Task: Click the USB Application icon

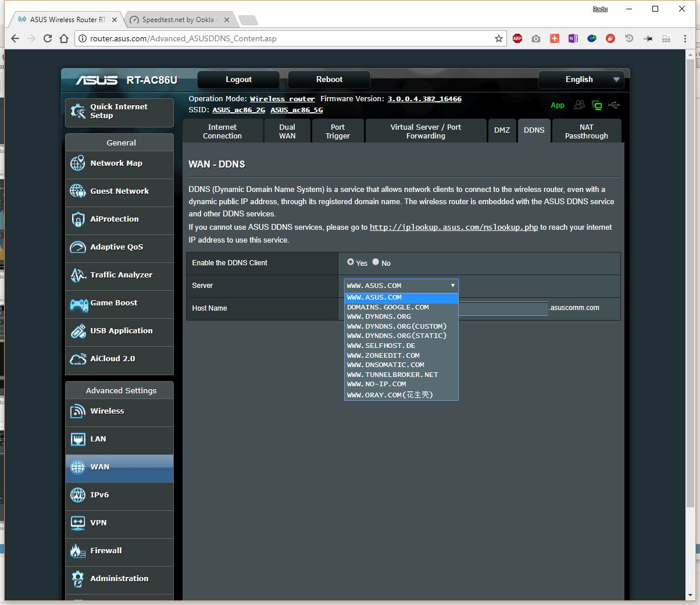Action: (x=78, y=331)
